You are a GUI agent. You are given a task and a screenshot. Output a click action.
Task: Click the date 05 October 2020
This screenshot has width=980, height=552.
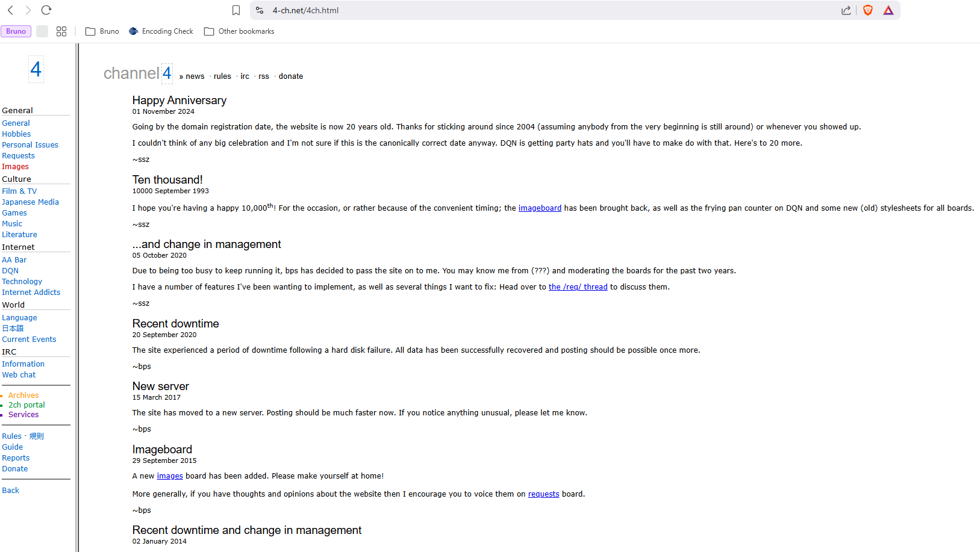tap(160, 255)
